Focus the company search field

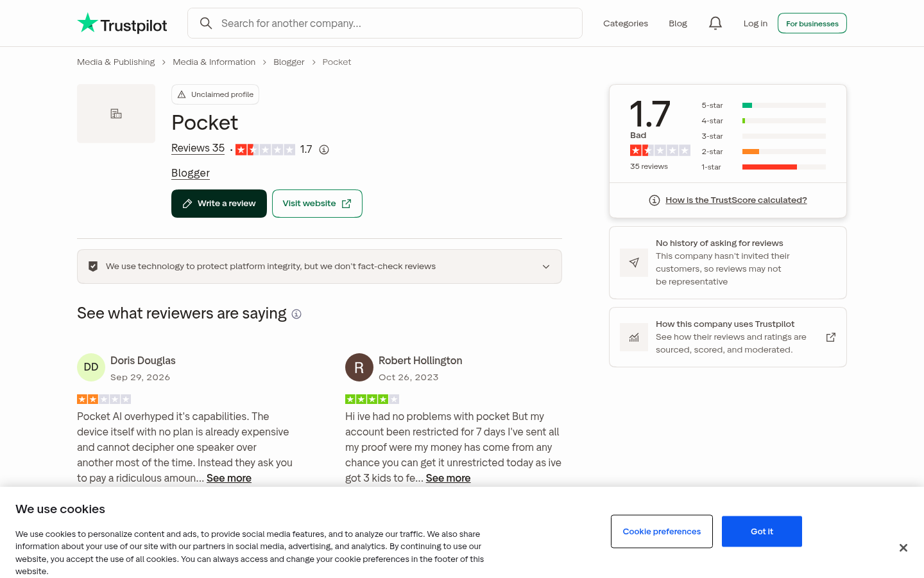(x=385, y=23)
